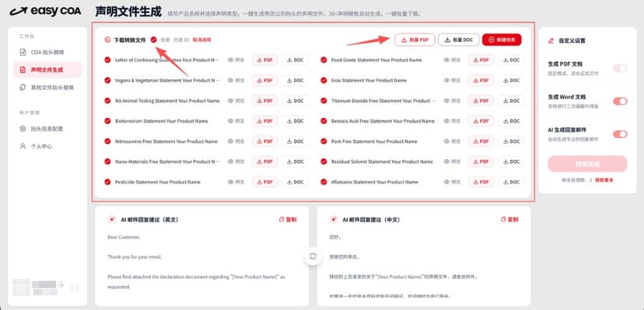644x310 pixels.
Task: Toggle the AI 生成回复邮件 switch
Action: [620, 134]
